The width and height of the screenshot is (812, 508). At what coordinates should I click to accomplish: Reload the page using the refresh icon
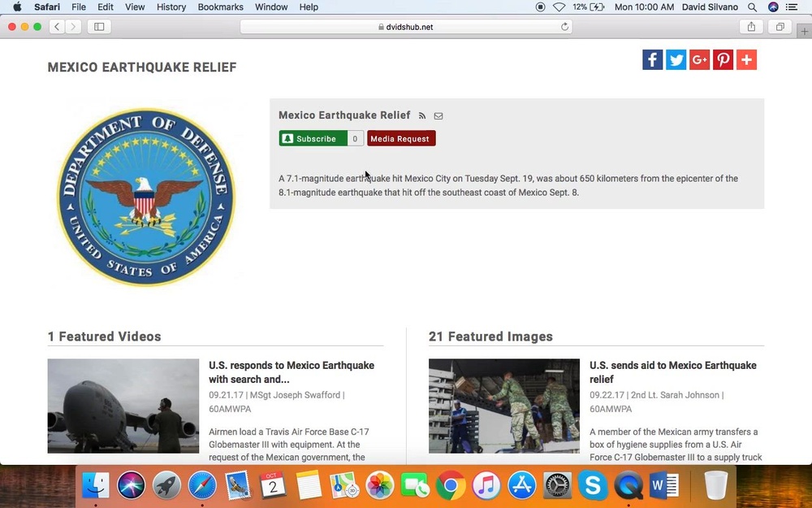coord(565,26)
